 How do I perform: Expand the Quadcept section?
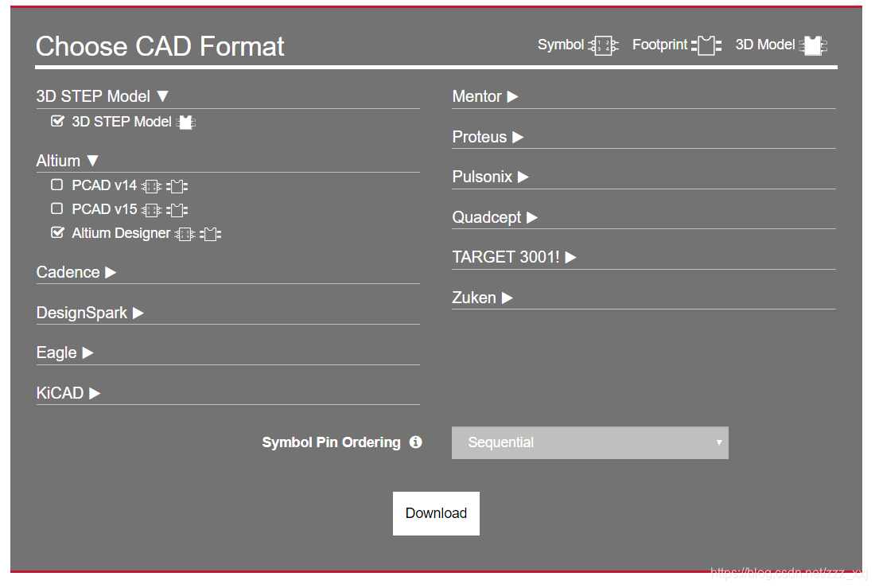pos(495,217)
